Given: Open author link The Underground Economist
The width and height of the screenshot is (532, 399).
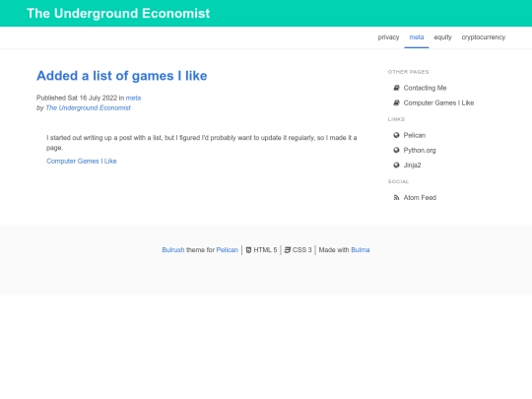Looking at the screenshot, I should [89, 108].
